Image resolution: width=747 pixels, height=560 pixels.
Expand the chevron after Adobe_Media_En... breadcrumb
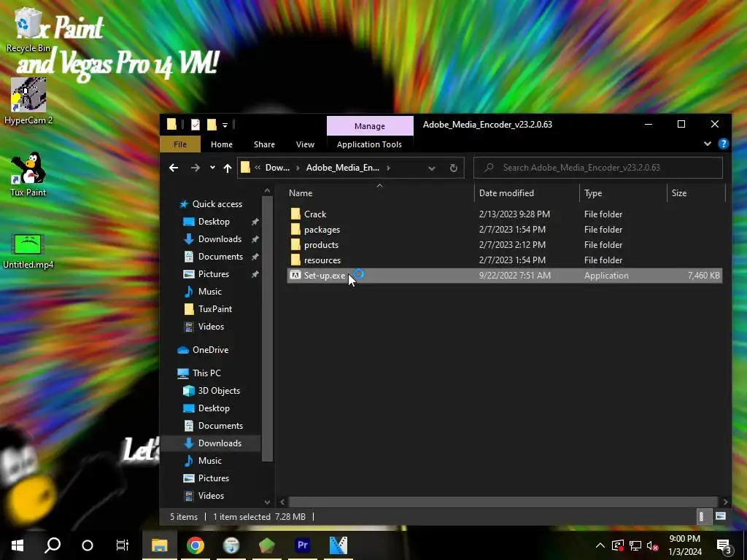388,168
